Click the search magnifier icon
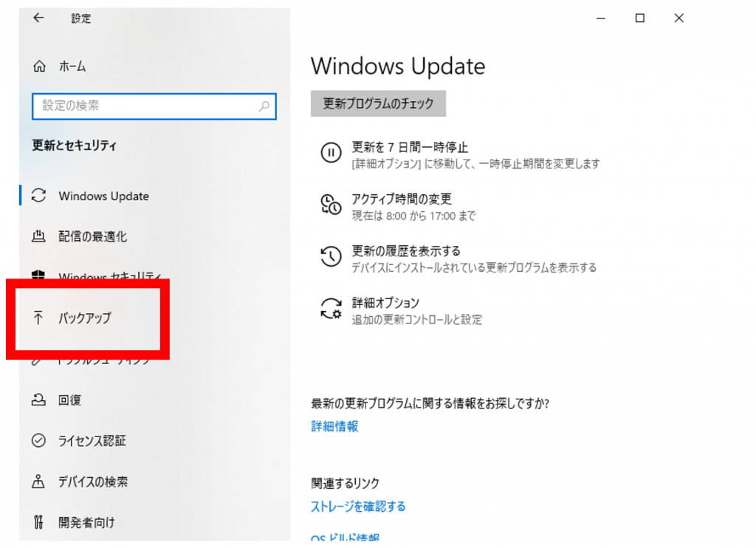The height and width of the screenshot is (548, 756). (x=264, y=106)
